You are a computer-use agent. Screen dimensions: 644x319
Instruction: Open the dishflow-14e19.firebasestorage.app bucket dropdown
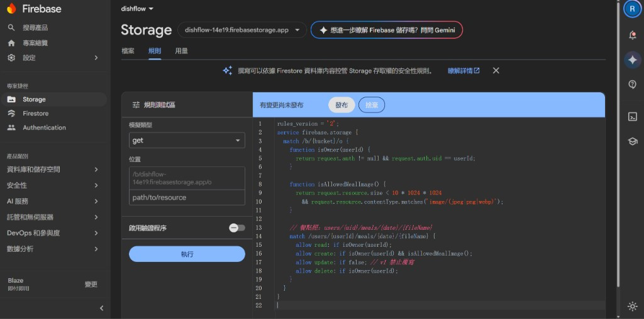(x=242, y=30)
